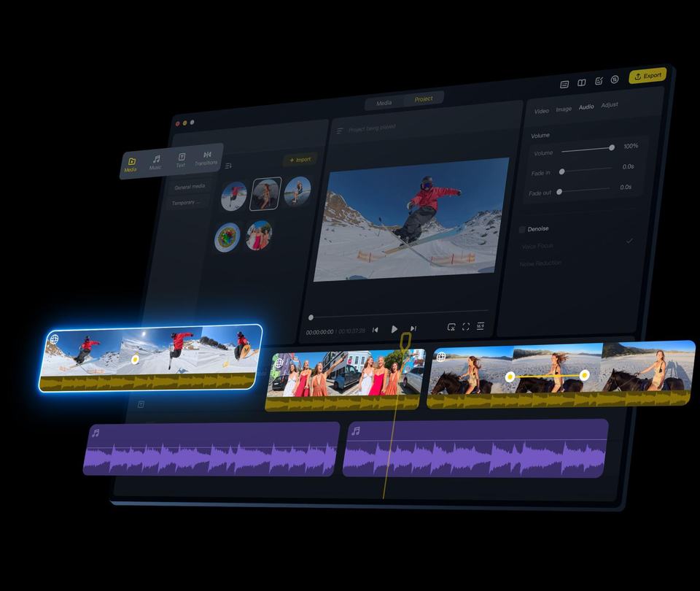Open the Transitions panel icon

[x=207, y=155]
